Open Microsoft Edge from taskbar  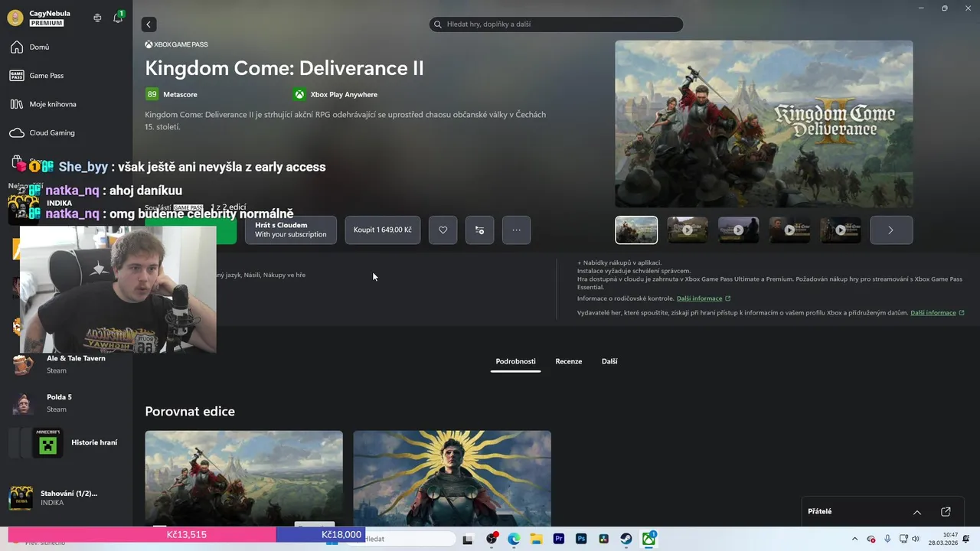[x=514, y=540]
